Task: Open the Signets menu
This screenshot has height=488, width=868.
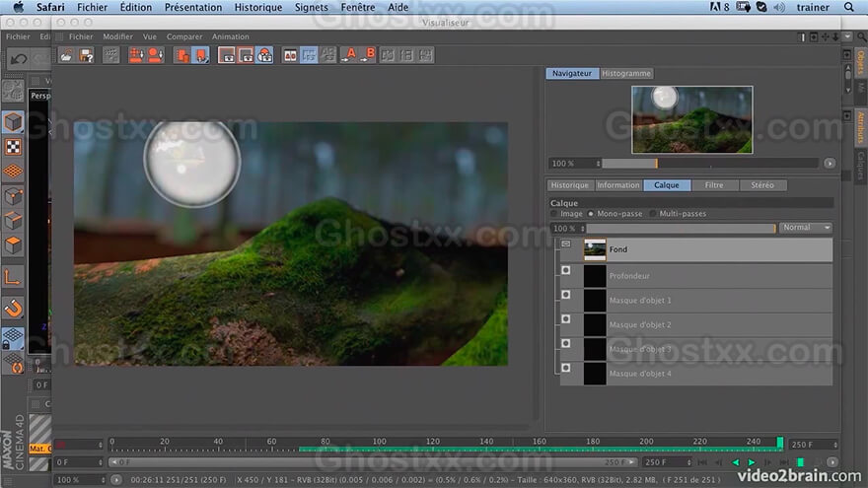Action: tap(311, 7)
